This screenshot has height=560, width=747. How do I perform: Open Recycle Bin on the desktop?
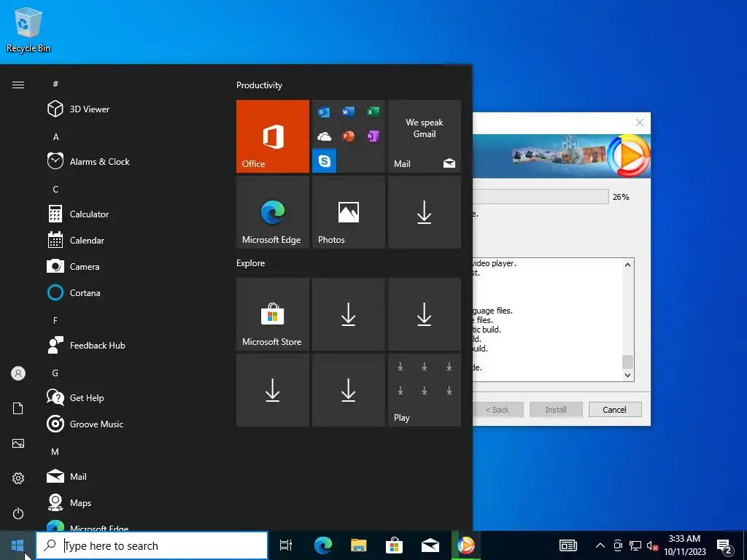coord(28,29)
